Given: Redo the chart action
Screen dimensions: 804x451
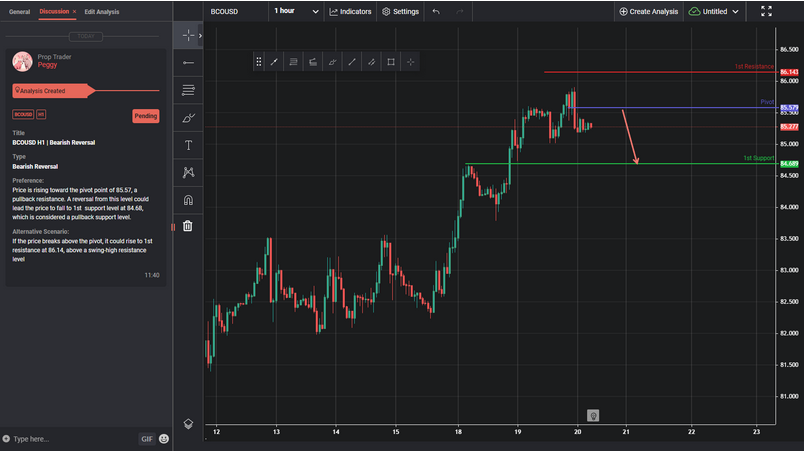Looking at the screenshot, I should [459, 11].
